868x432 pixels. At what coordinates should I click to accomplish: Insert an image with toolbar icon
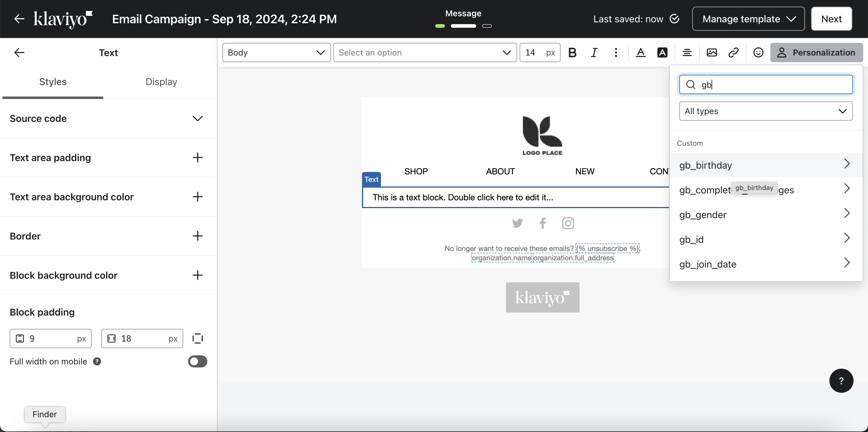pos(712,52)
